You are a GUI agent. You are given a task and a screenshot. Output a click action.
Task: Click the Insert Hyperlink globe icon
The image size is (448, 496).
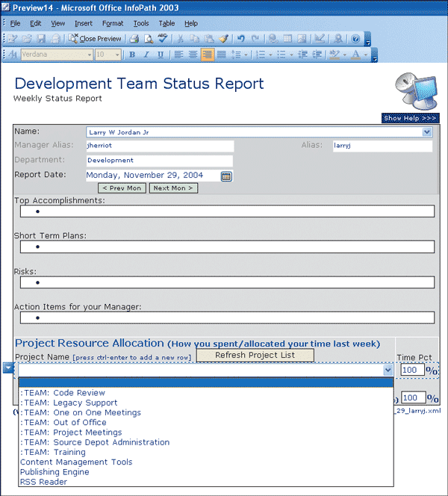pyautogui.click(x=273, y=39)
